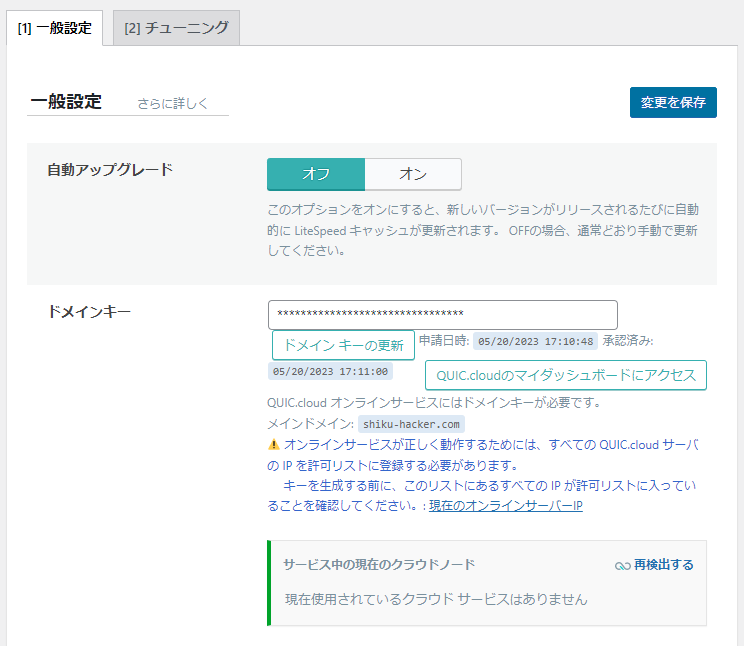Click the 再検出する link
744x646 pixels.
pos(663,565)
